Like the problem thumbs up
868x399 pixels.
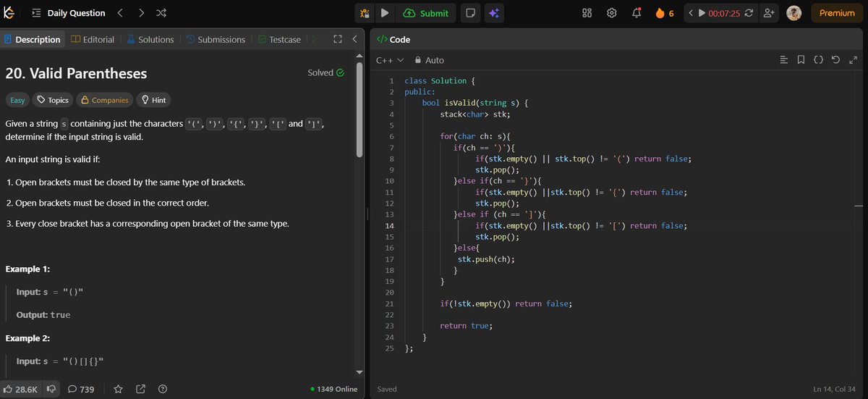click(20, 389)
